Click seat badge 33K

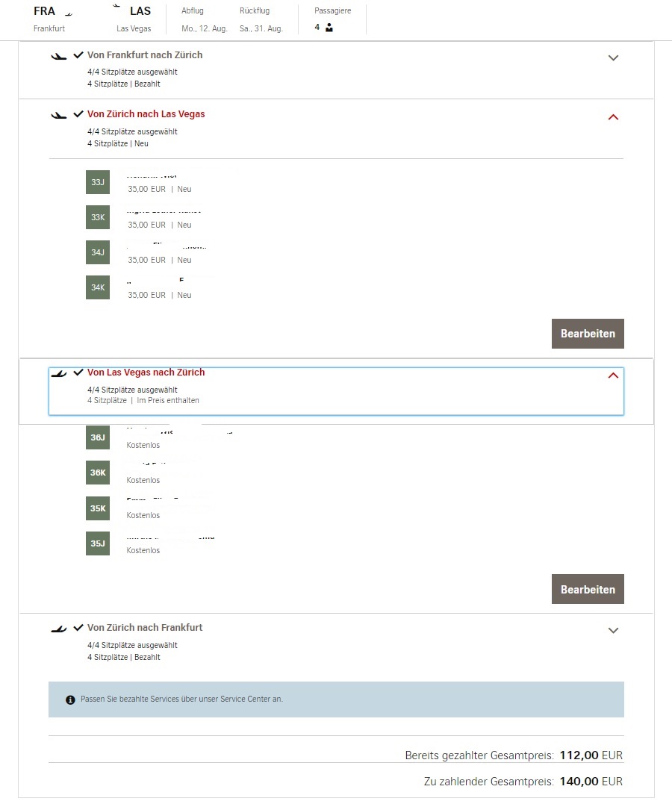98,217
